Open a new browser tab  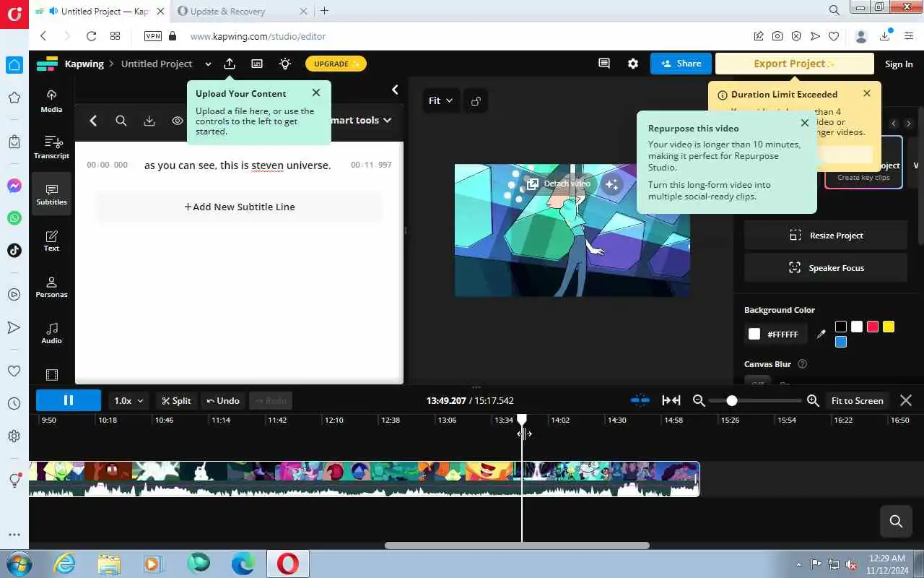tap(325, 11)
